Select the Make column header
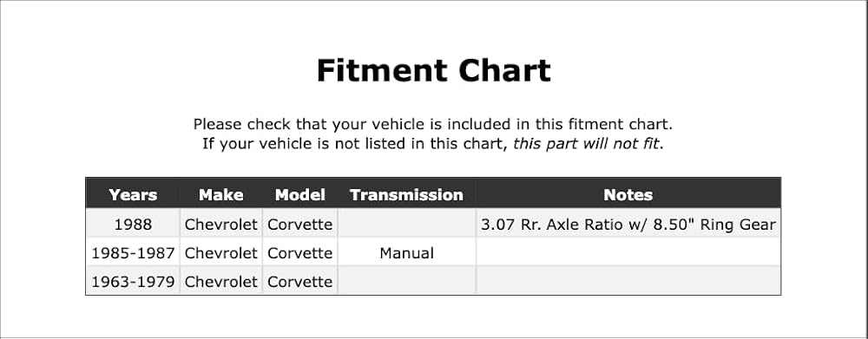The image size is (868, 339). tap(220, 195)
